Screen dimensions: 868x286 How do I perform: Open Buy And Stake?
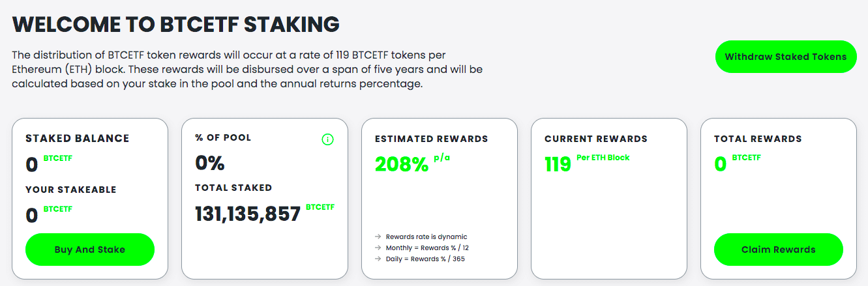(x=90, y=250)
